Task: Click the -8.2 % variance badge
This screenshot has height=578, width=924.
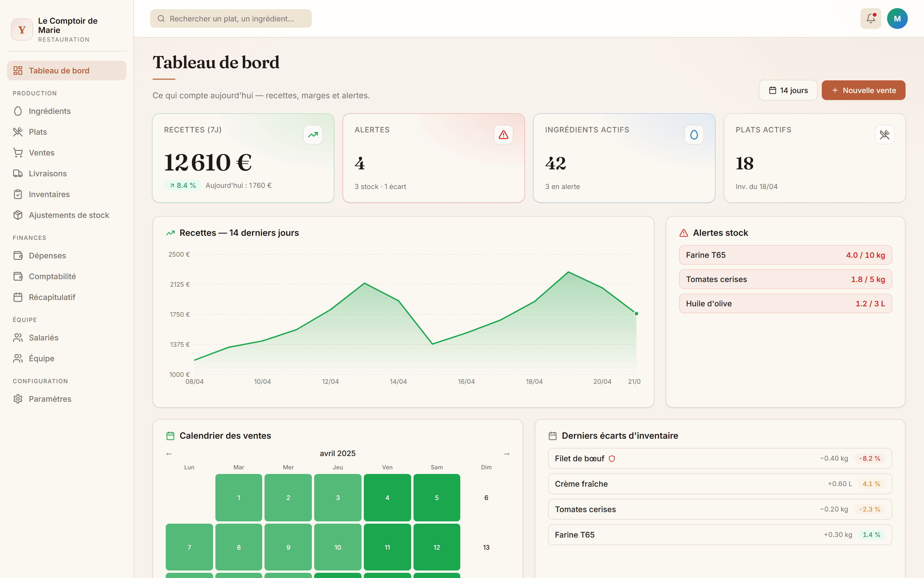Action: click(x=870, y=459)
